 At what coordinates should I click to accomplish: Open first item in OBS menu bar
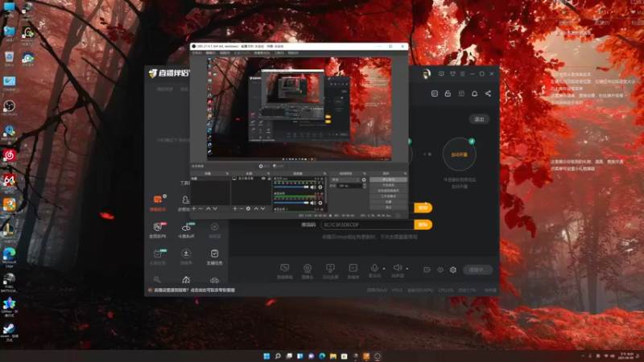click(x=196, y=53)
